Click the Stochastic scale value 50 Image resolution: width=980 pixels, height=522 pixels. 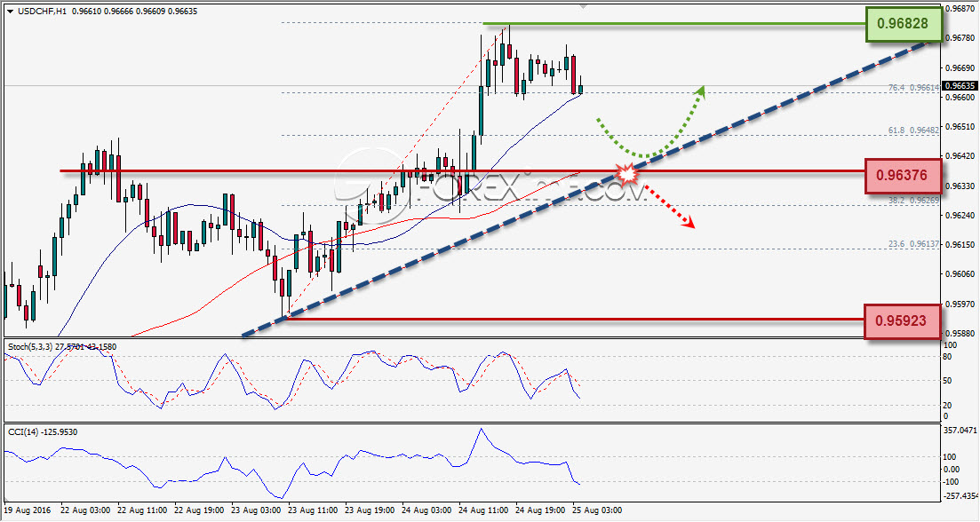(x=947, y=381)
